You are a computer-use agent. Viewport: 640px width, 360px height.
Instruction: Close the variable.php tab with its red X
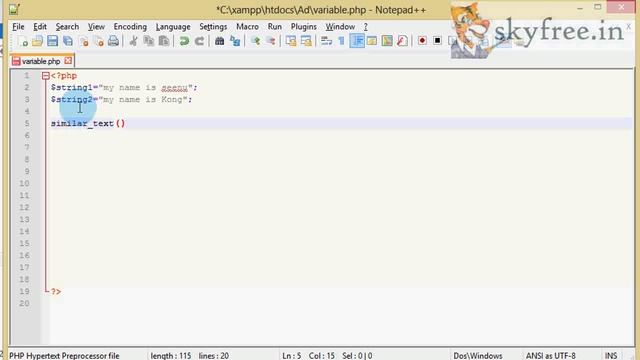pos(68,61)
